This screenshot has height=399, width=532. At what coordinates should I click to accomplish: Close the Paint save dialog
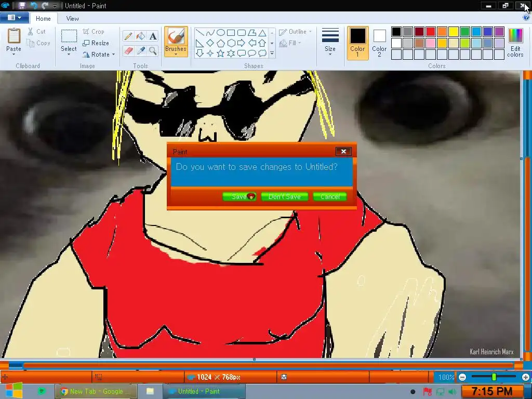click(343, 151)
